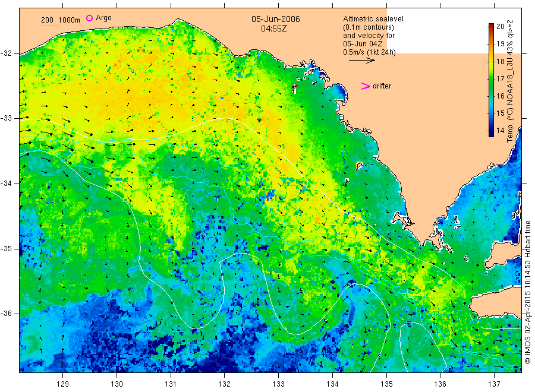535x392 pixels.
Task: Click longitude axis label 130
Action: pyautogui.click(x=117, y=384)
